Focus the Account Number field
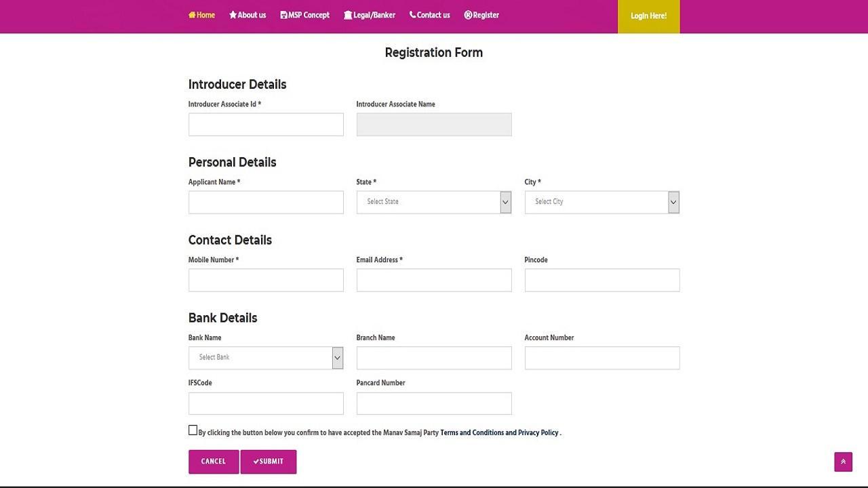The image size is (868, 488). tap(602, 358)
